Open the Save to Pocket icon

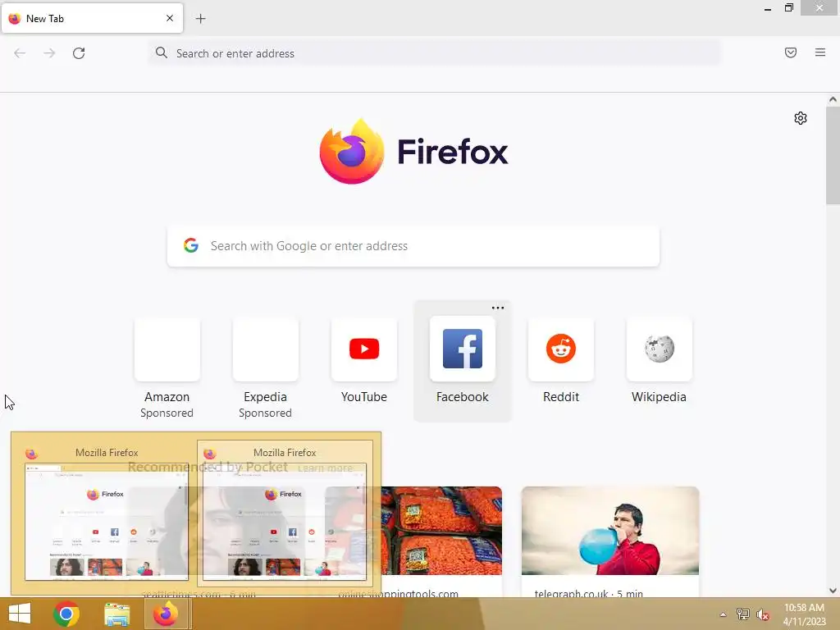(791, 52)
